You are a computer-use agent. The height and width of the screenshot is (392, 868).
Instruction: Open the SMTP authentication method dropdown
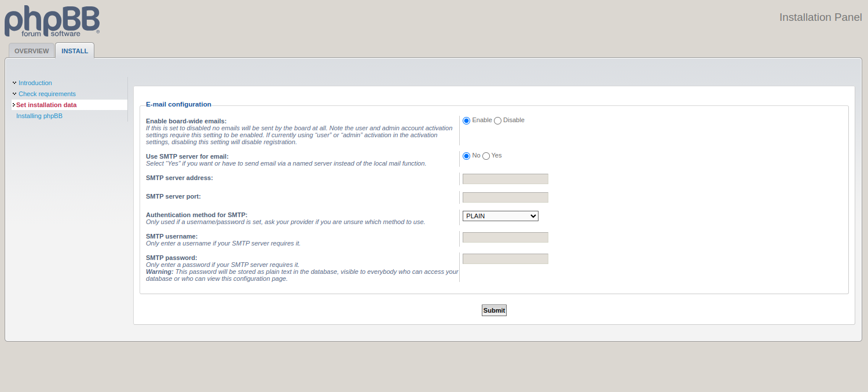500,216
